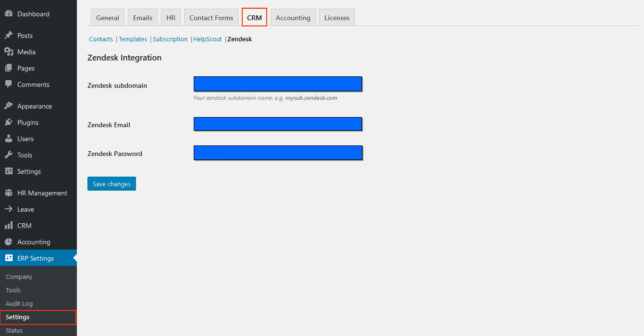Click the Appearance paintbrush icon

9,106
